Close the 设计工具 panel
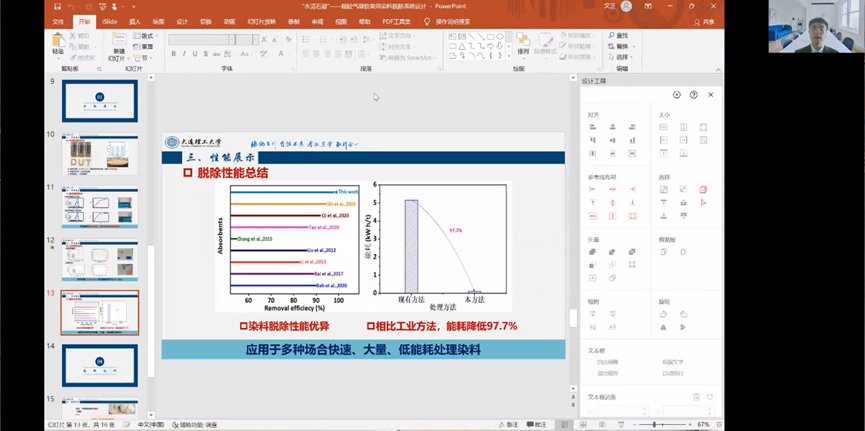Viewport: 865px width, 431px height. 711,95
